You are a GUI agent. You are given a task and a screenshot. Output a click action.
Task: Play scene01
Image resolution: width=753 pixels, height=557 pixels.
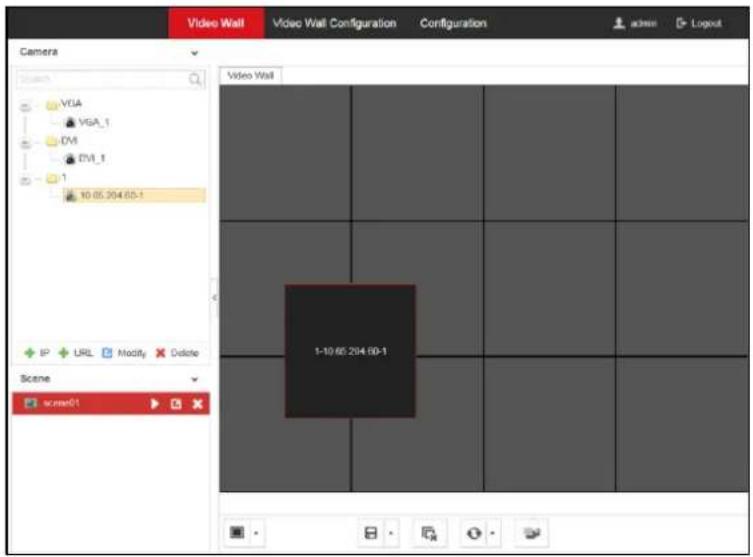(x=155, y=404)
